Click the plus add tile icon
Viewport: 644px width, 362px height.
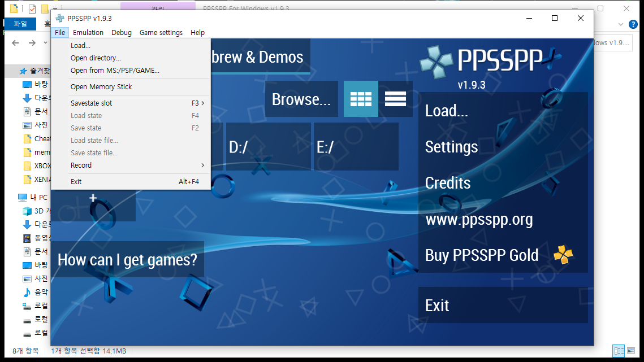click(x=93, y=198)
